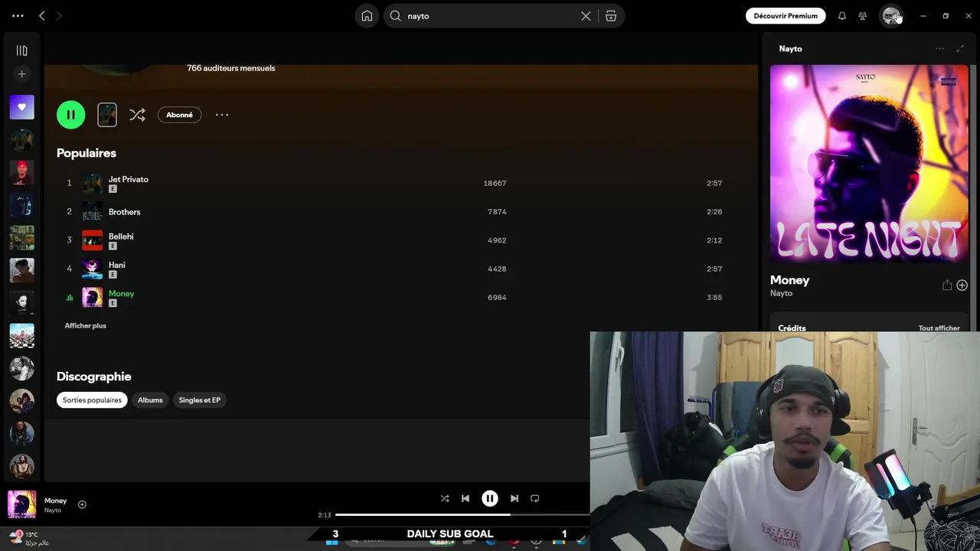
Task: Open the Browse icon in search bar
Action: 611,15
